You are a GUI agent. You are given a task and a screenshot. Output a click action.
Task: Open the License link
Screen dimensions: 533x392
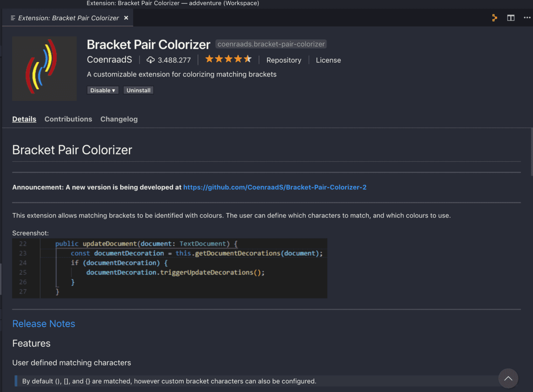coord(328,60)
